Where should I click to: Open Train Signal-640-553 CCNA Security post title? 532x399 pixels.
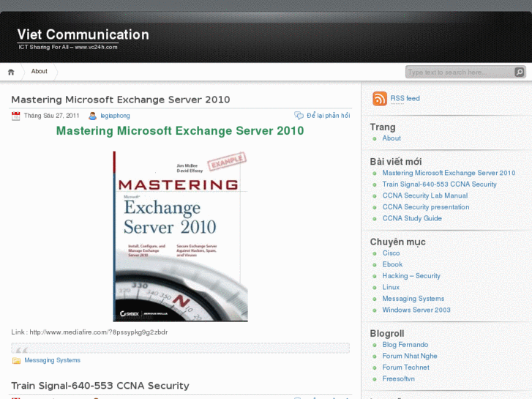[x=100, y=386]
